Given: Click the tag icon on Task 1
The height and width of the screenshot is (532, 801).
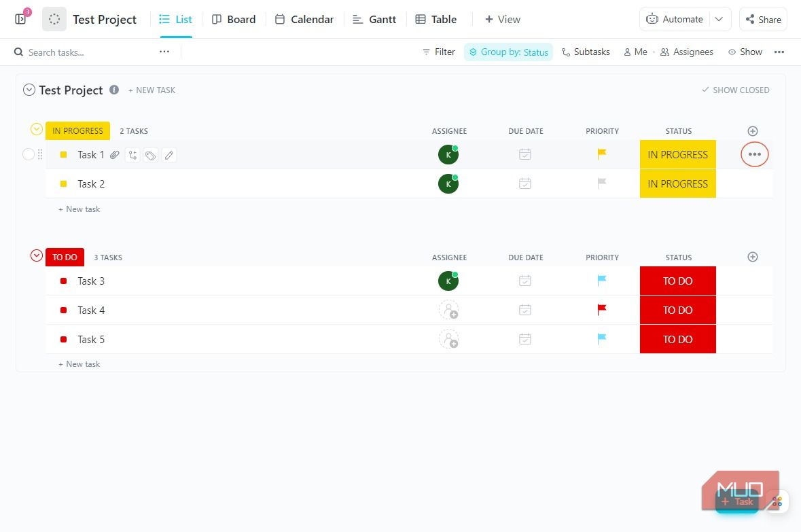Looking at the screenshot, I should click(x=150, y=155).
